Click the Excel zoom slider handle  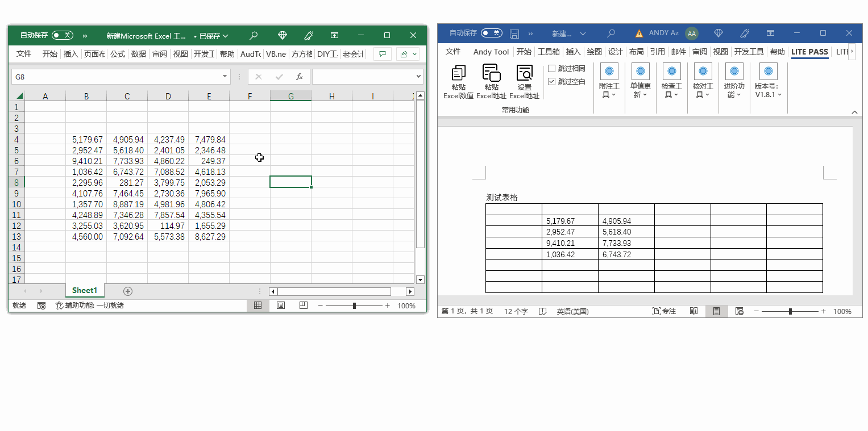pos(354,306)
